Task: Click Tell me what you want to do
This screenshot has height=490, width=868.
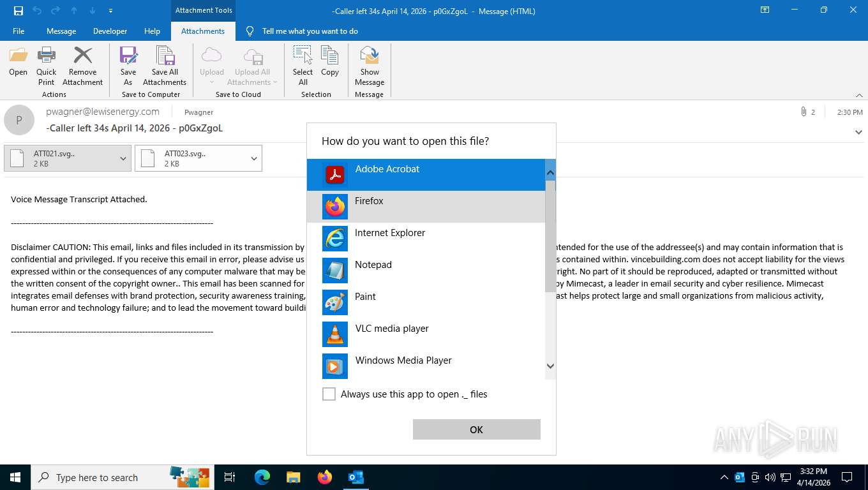Action: coord(310,31)
